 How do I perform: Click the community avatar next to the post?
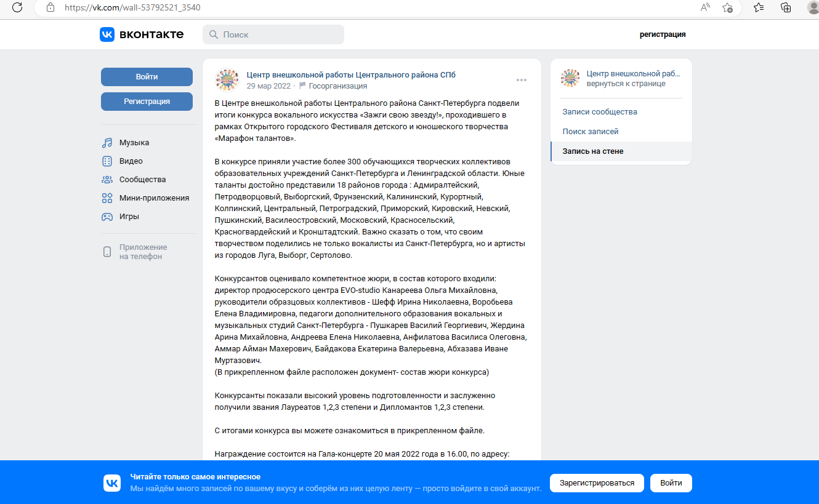tap(227, 80)
